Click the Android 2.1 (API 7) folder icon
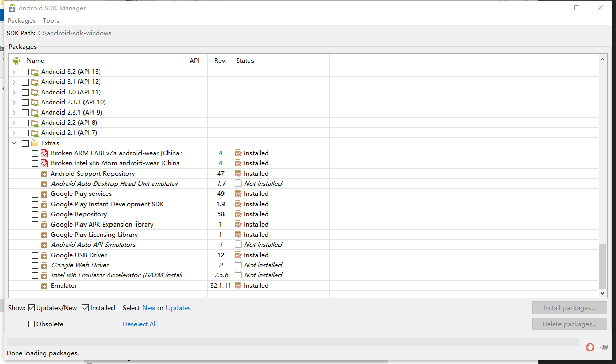The width and height of the screenshot is (616, 364). pos(35,133)
